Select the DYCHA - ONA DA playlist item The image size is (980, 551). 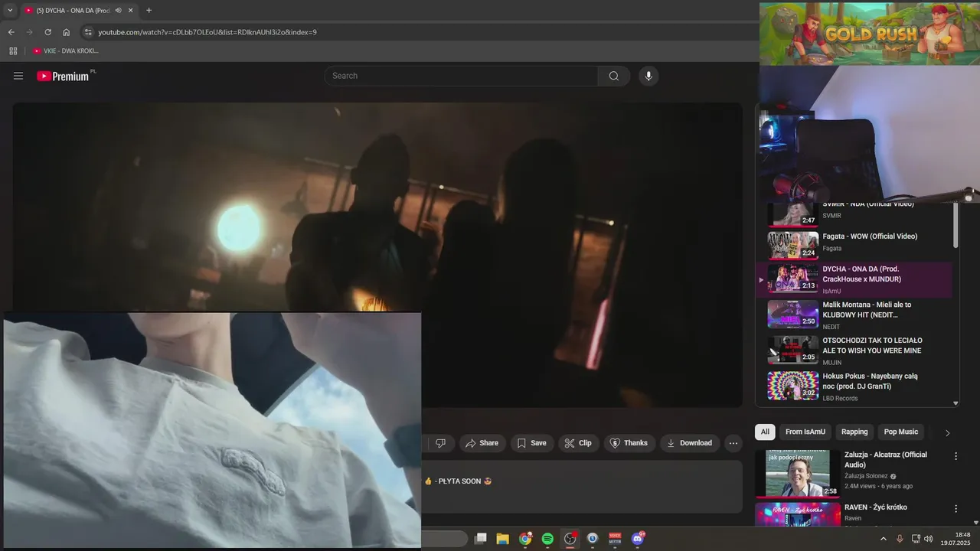[x=854, y=280]
